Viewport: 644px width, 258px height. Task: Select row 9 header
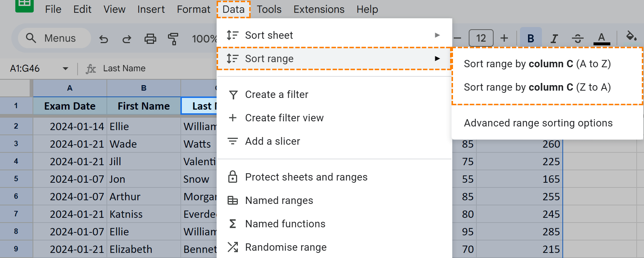point(16,249)
